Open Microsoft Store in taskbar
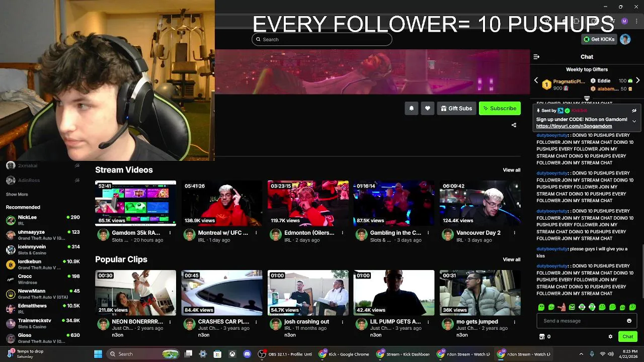Image resolution: width=644 pixels, height=362 pixels. pyautogui.click(x=217, y=354)
